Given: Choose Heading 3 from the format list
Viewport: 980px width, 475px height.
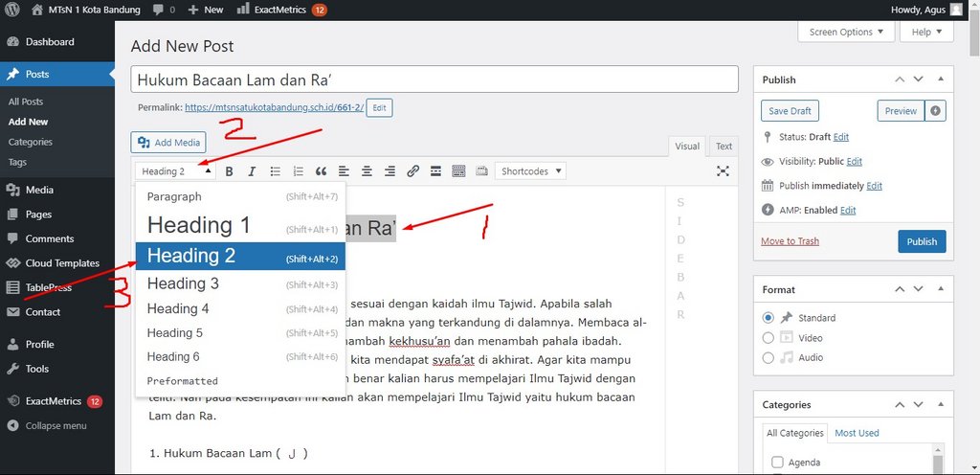Looking at the screenshot, I should point(240,283).
